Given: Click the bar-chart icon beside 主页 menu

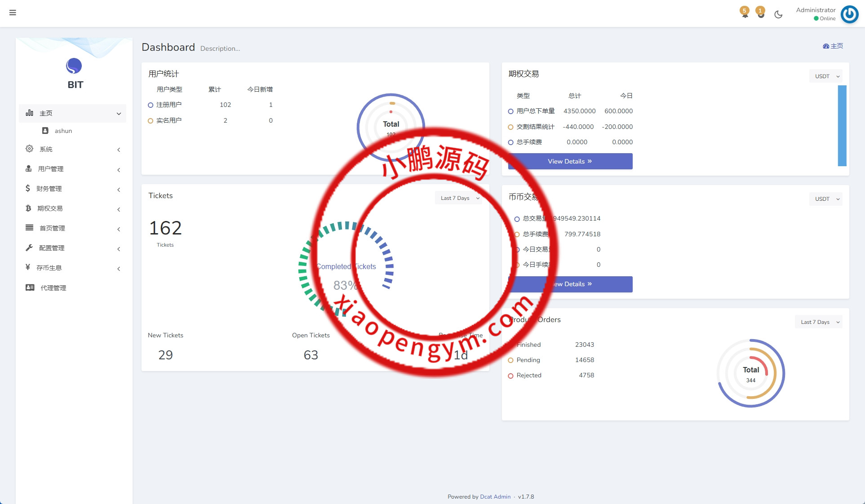Looking at the screenshot, I should point(30,113).
